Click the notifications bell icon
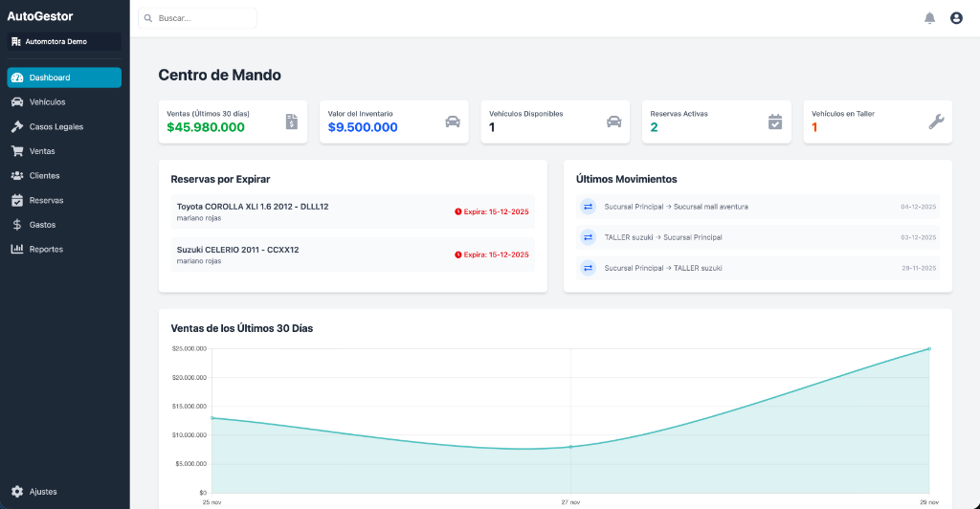 pyautogui.click(x=929, y=18)
